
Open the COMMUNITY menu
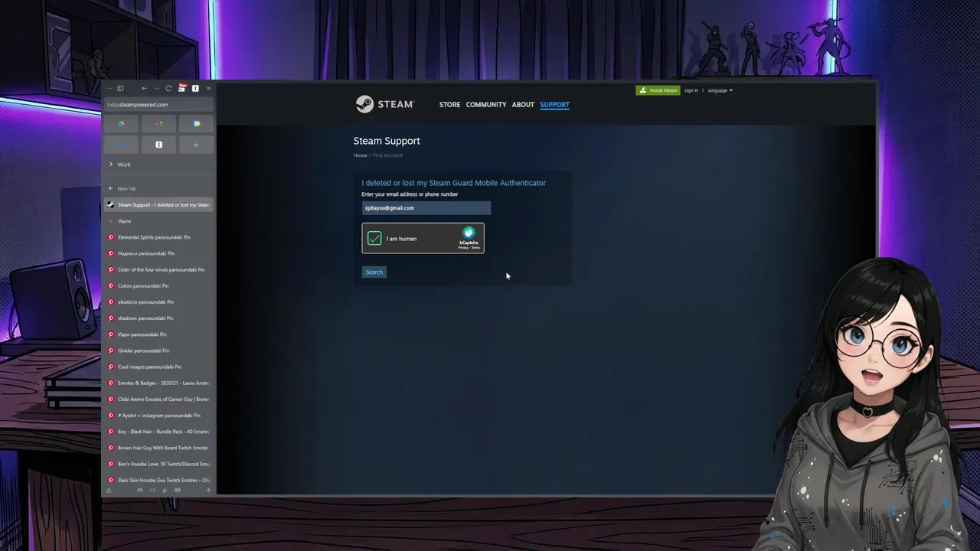point(486,105)
